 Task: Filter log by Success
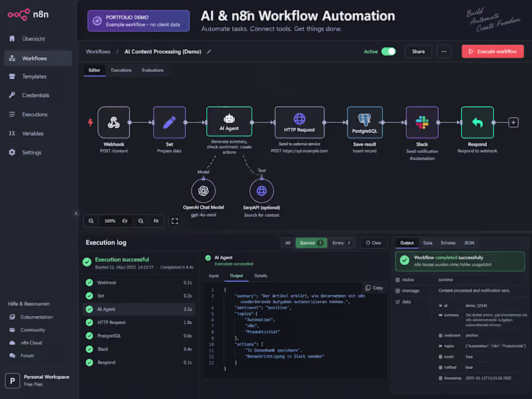311,243
